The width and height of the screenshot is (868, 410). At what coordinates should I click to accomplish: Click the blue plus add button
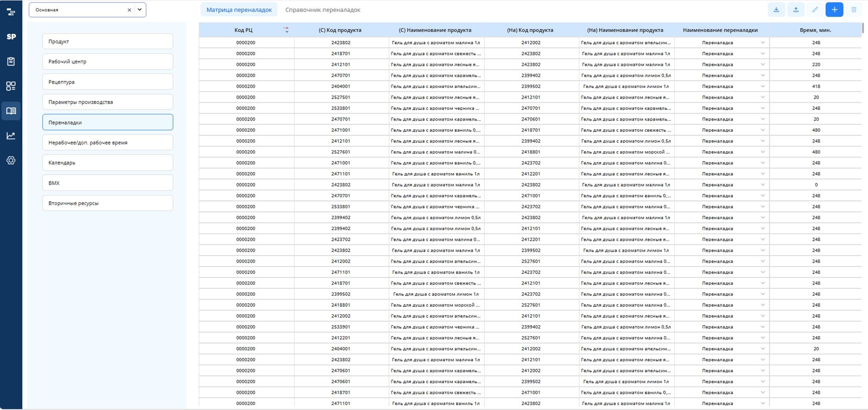[x=834, y=10]
